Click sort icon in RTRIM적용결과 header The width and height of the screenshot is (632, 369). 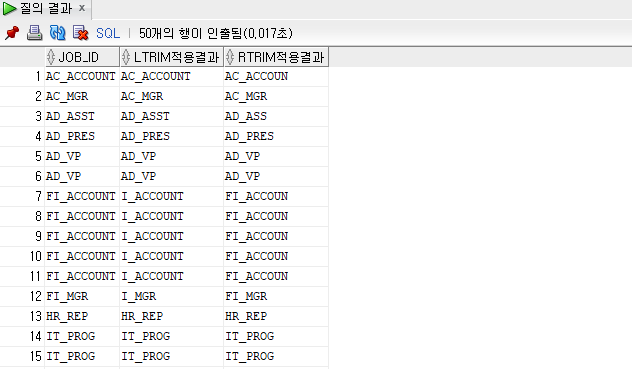[x=230, y=57]
